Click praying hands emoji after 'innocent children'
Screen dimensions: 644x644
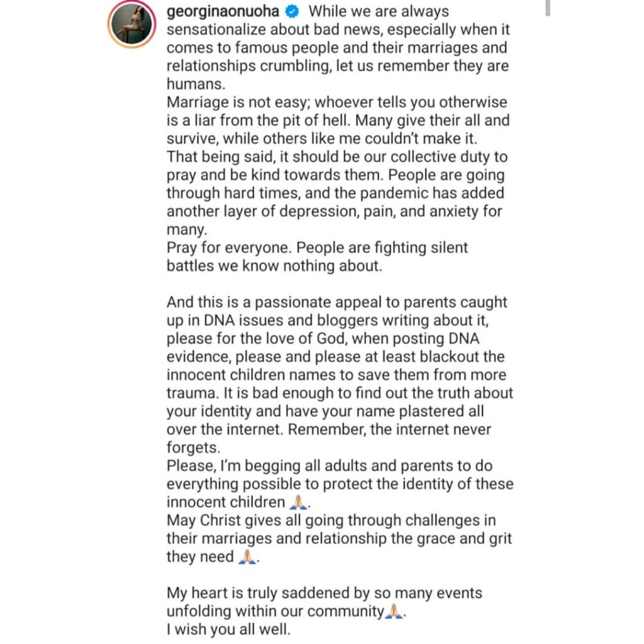[299, 502]
